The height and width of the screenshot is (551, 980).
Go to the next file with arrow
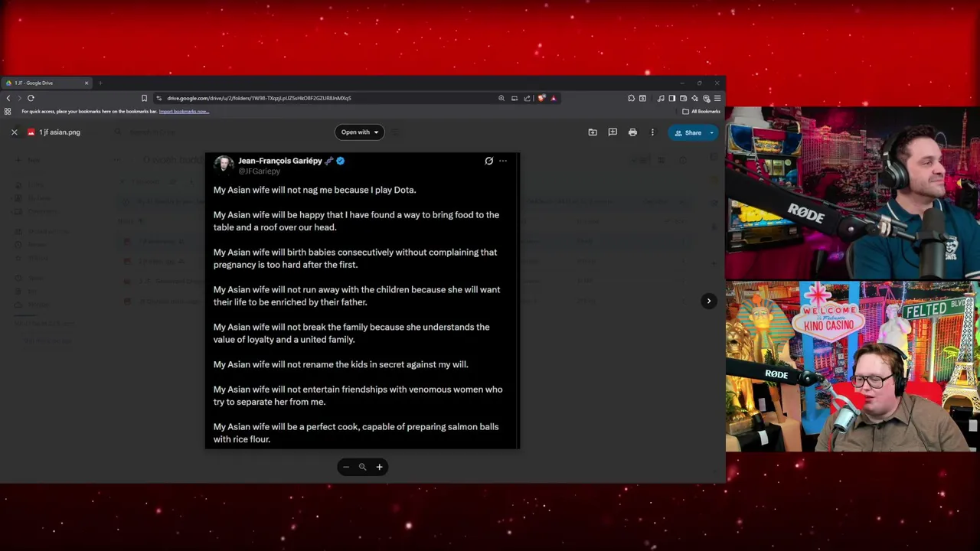point(709,301)
